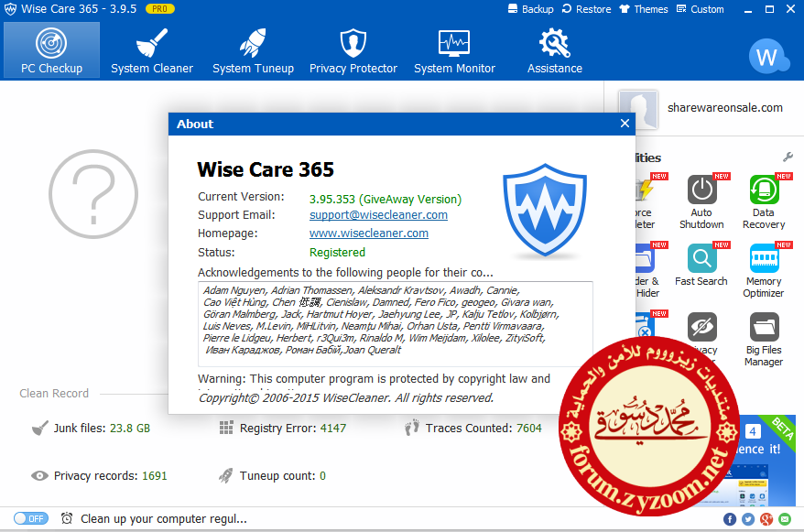Screen dimensions: 804x532
Task: Click support@wisecleaner.com email link
Action: pos(378,215)
